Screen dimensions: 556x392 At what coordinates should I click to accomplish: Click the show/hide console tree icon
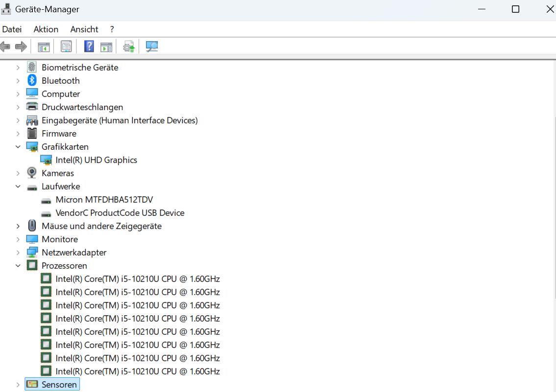coord(44,47)
